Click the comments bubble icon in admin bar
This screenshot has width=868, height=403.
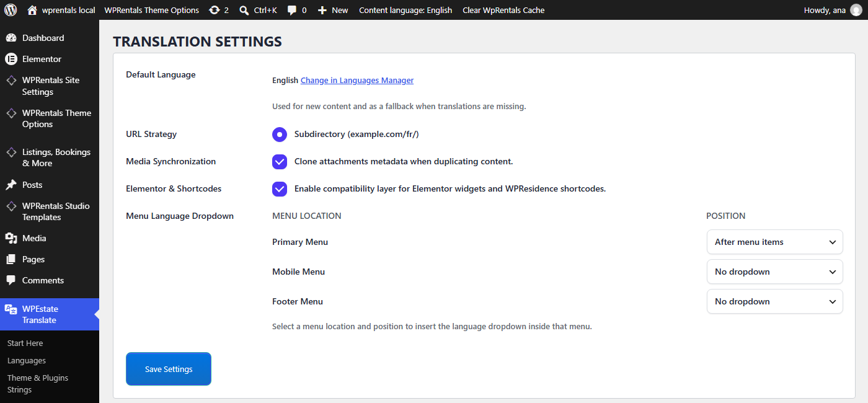[292, 10]
